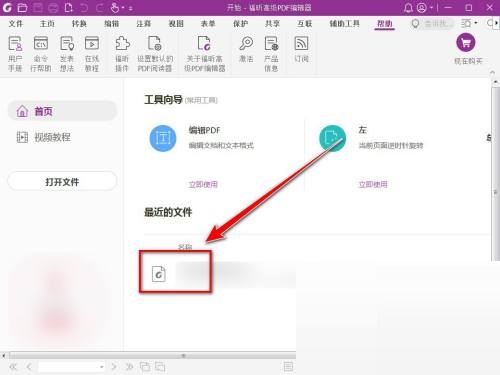Switch to the 共享 tab
500x375 pixels.
(272, 24)
